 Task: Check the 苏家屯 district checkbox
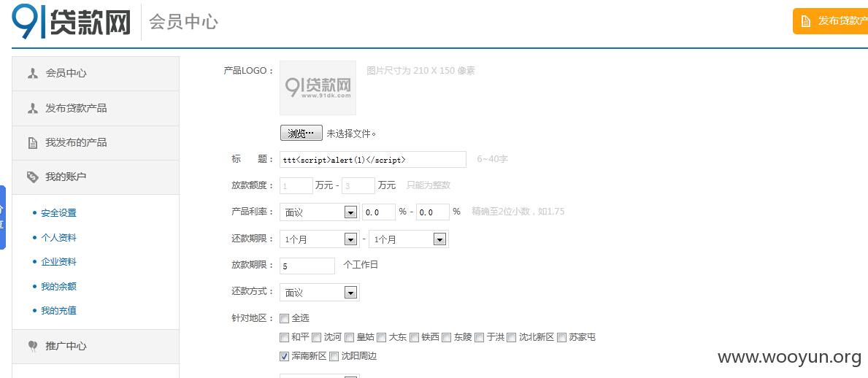click(x=562, y=338)
